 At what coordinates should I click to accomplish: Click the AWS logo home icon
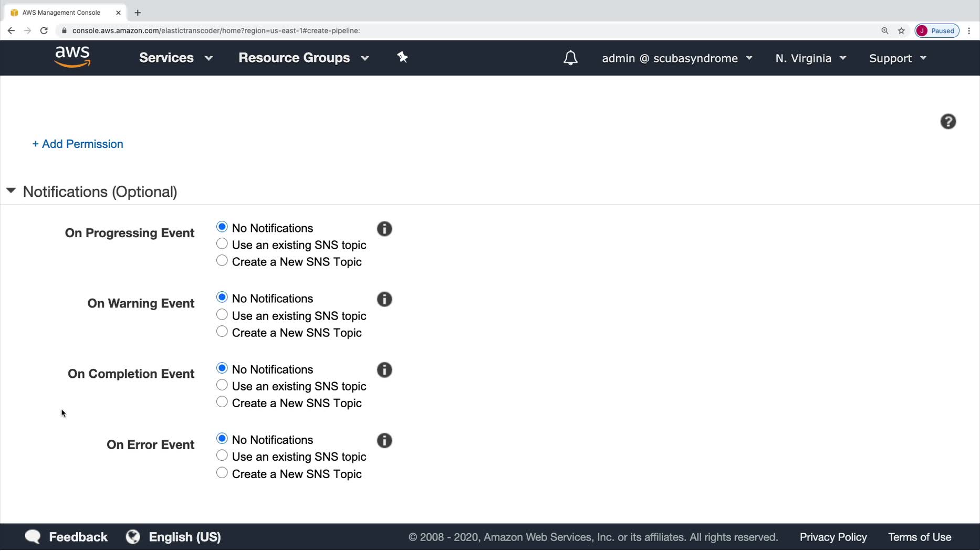click(72, 57)
